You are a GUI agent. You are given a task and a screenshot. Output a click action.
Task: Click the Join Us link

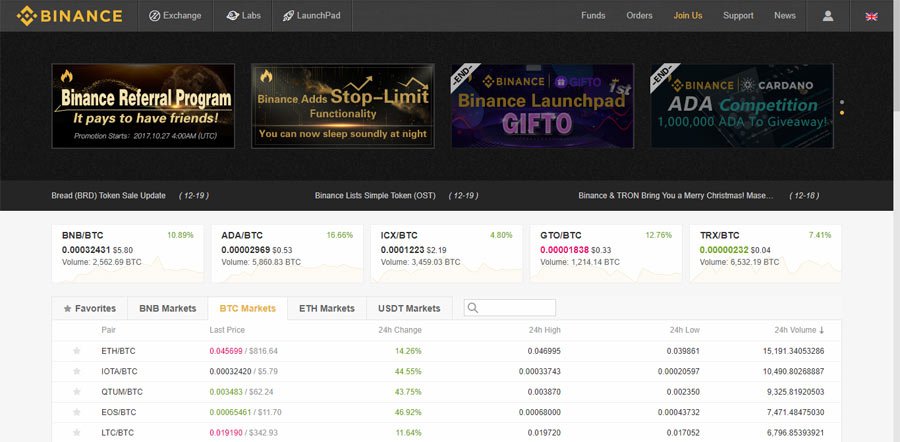coord(688,15)
